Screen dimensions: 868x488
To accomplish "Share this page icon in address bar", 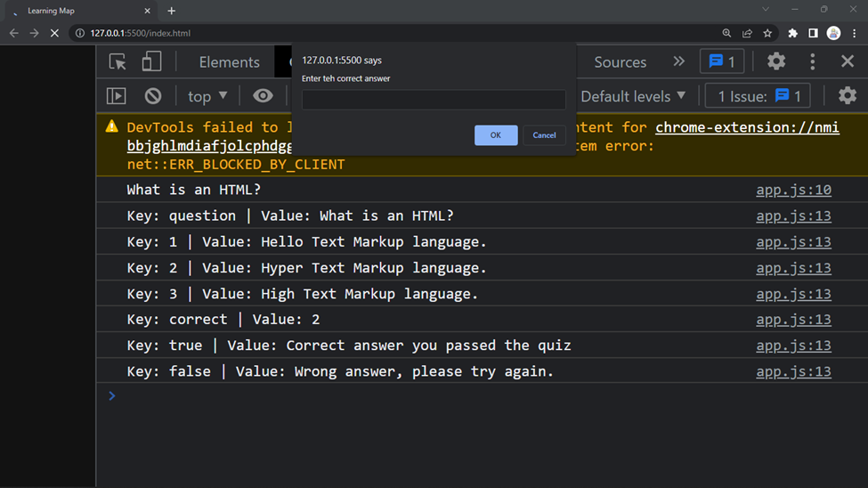I will 747,33.
